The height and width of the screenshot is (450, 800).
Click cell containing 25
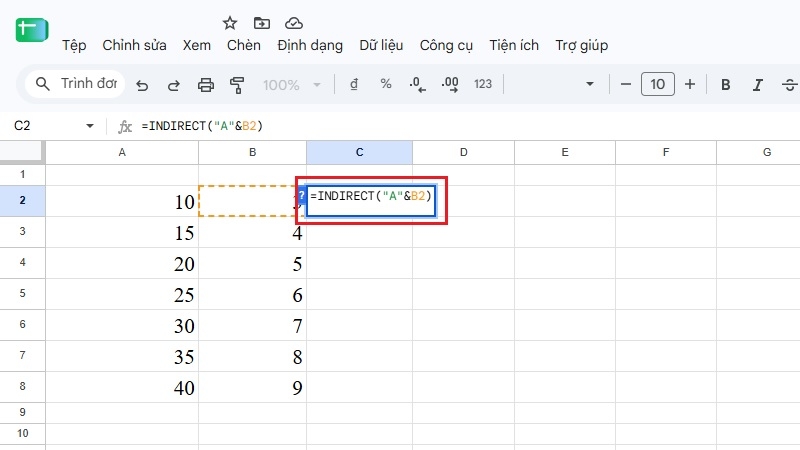click(x=122, y=294)
